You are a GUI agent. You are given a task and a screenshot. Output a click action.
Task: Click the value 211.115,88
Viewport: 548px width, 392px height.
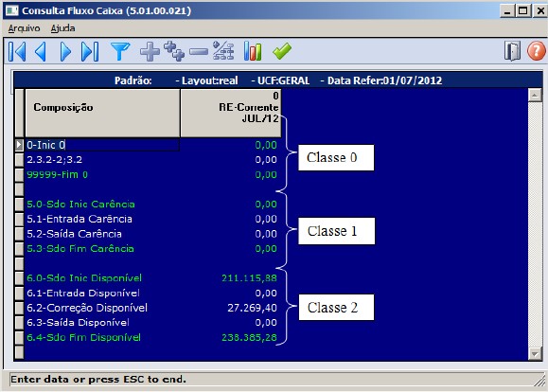249,278
